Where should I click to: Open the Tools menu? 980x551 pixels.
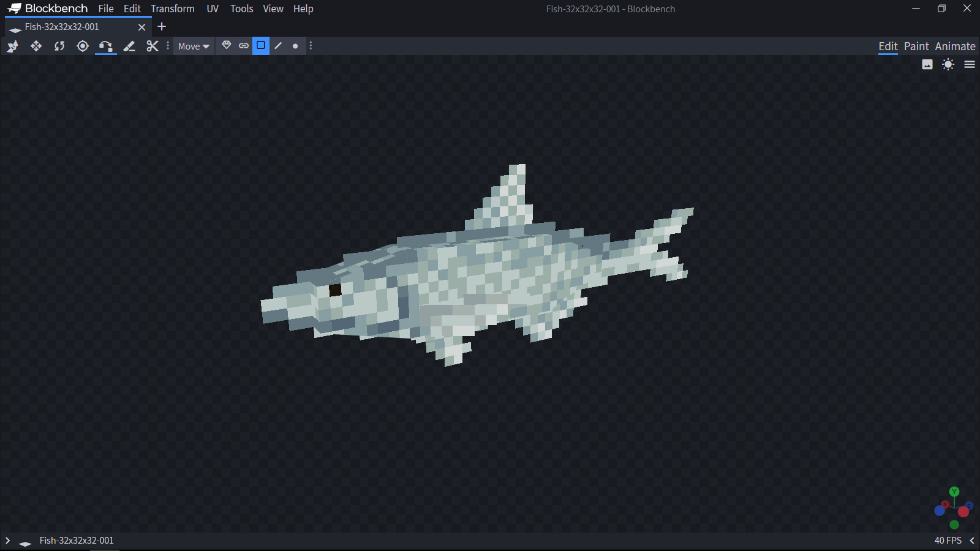pyautogui.click(x=242, y=9)
